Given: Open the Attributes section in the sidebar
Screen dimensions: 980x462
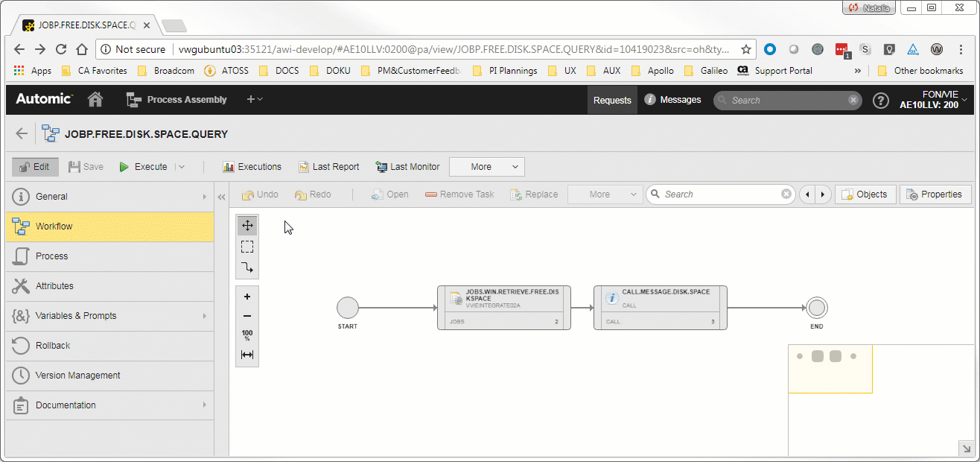Looking at the screenshot, I should [x=109, y=286].
